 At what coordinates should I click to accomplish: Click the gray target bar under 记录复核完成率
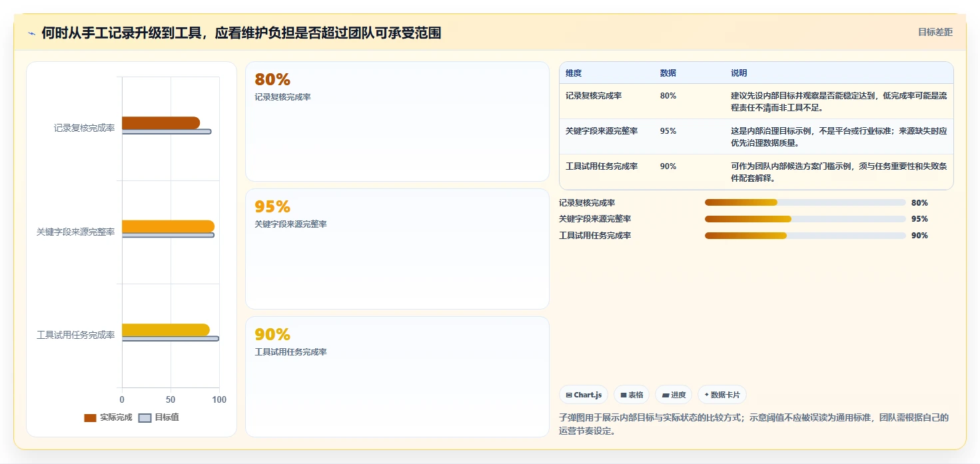coord(167,132)
